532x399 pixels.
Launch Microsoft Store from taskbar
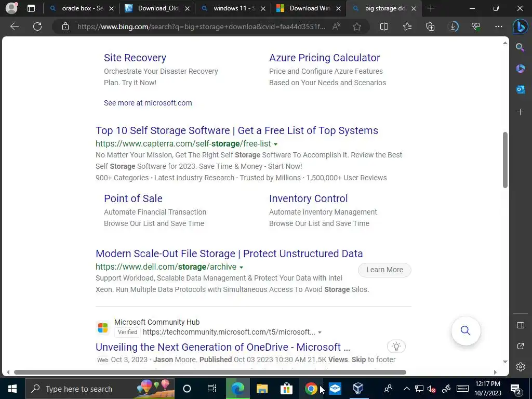click(286, 389)
